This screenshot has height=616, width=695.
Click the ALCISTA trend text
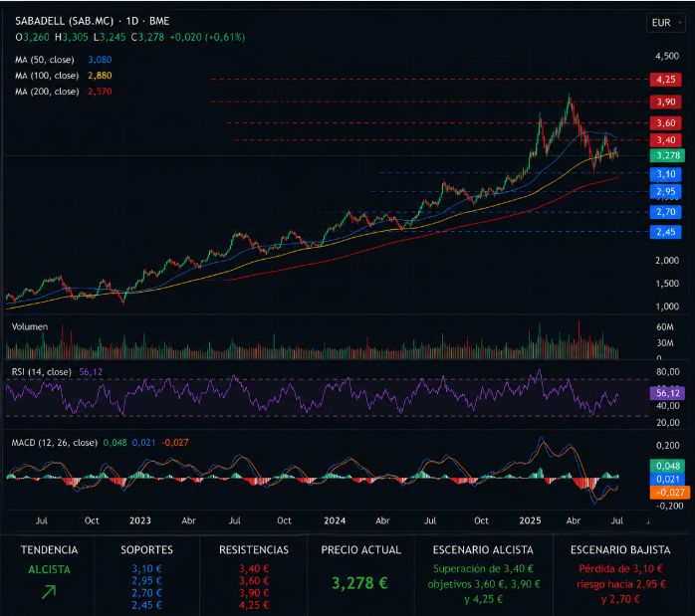pyautogui.click(x=49, y=569)
